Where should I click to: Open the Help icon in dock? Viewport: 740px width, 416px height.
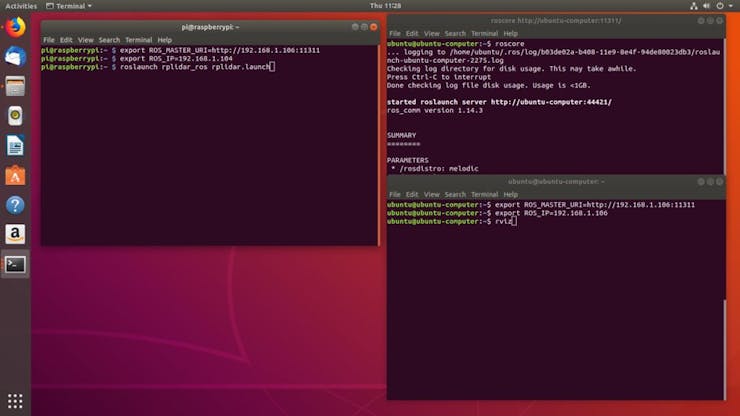click(x=15, y=205)
